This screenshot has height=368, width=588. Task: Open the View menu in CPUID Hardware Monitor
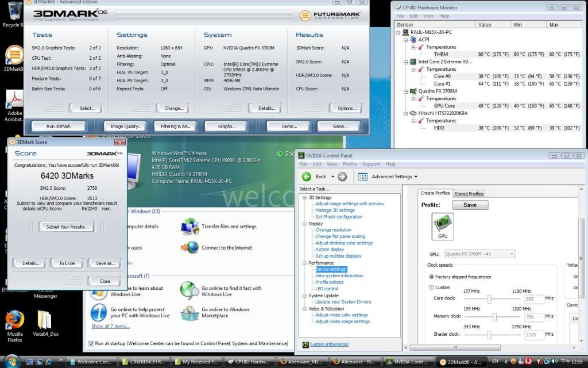coord(428,16)
